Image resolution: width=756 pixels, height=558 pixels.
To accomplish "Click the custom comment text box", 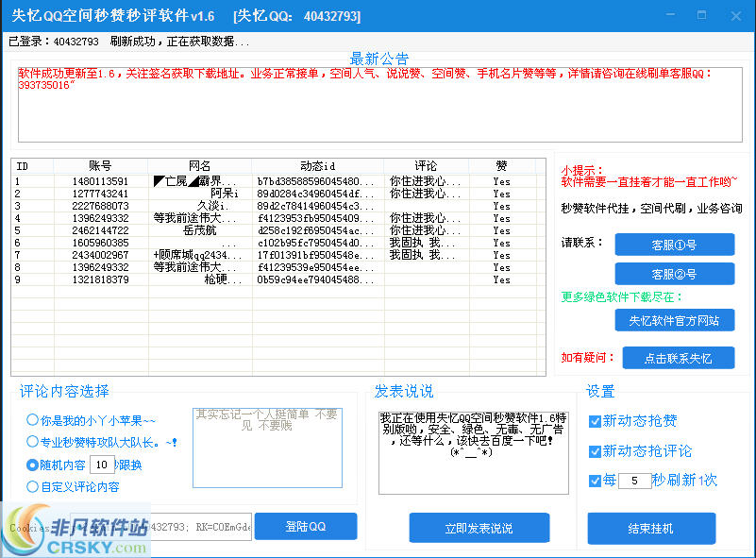I will click(x=268, y=448).
